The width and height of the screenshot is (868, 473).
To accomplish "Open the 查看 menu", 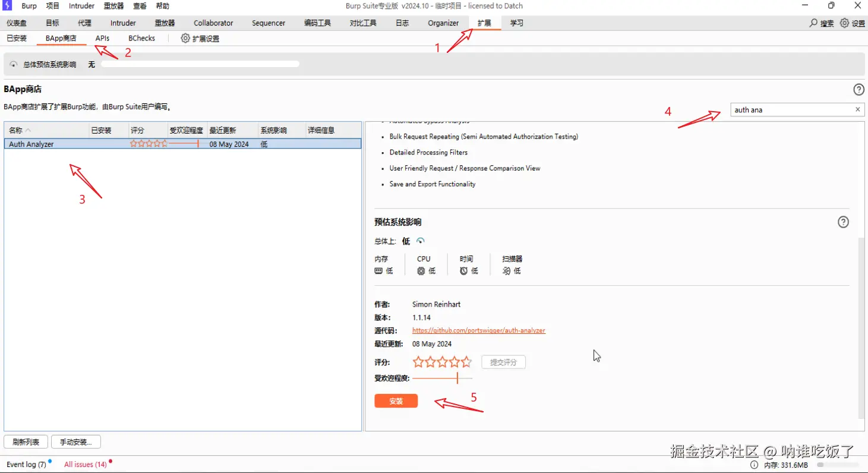I will click(x=140, y=6).
